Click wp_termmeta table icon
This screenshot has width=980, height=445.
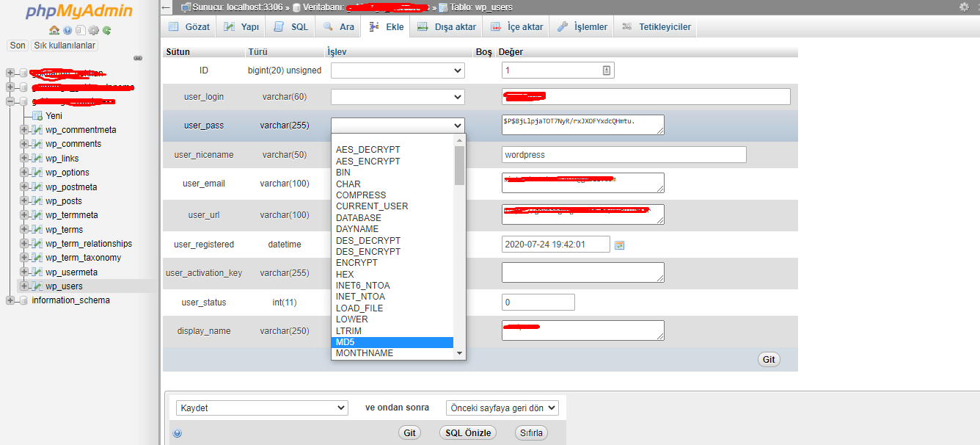(37, 215)
